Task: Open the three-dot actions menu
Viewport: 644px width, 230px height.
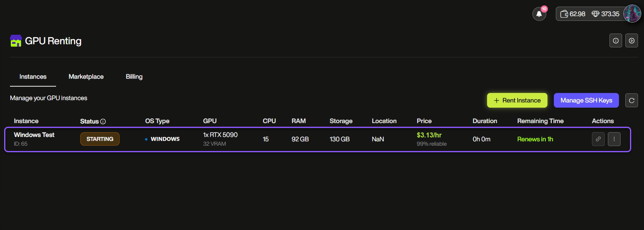Action: [614, 139]
